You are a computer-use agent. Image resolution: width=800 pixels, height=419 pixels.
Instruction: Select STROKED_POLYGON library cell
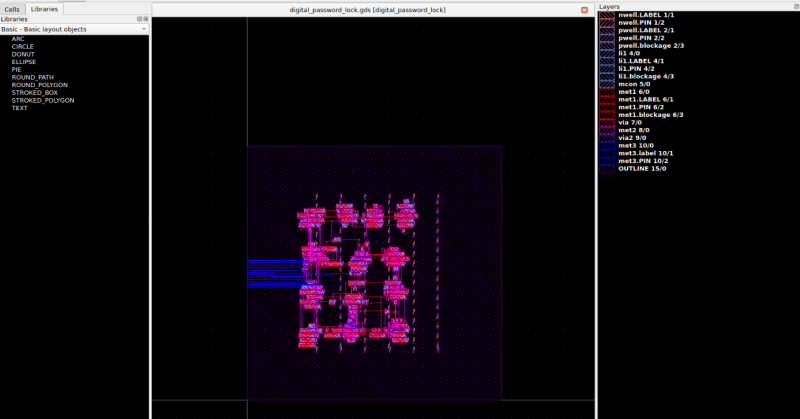click(x=43, y=100)
